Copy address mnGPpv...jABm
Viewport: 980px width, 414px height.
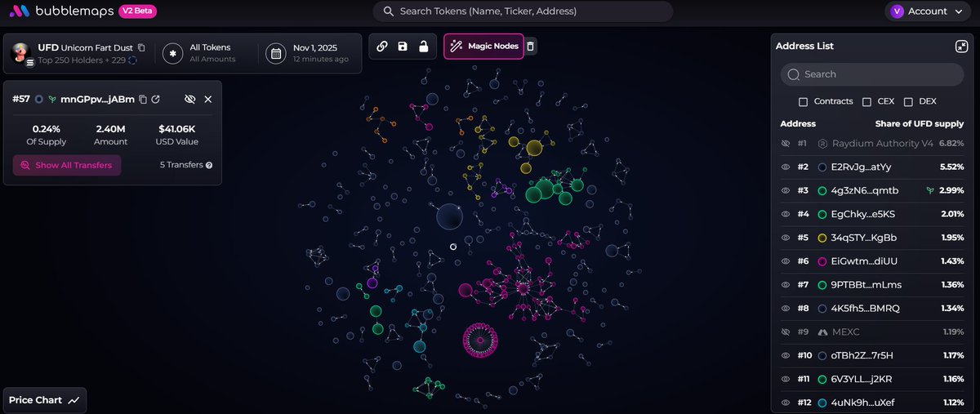pyautogui.click(x=143, y=99)
